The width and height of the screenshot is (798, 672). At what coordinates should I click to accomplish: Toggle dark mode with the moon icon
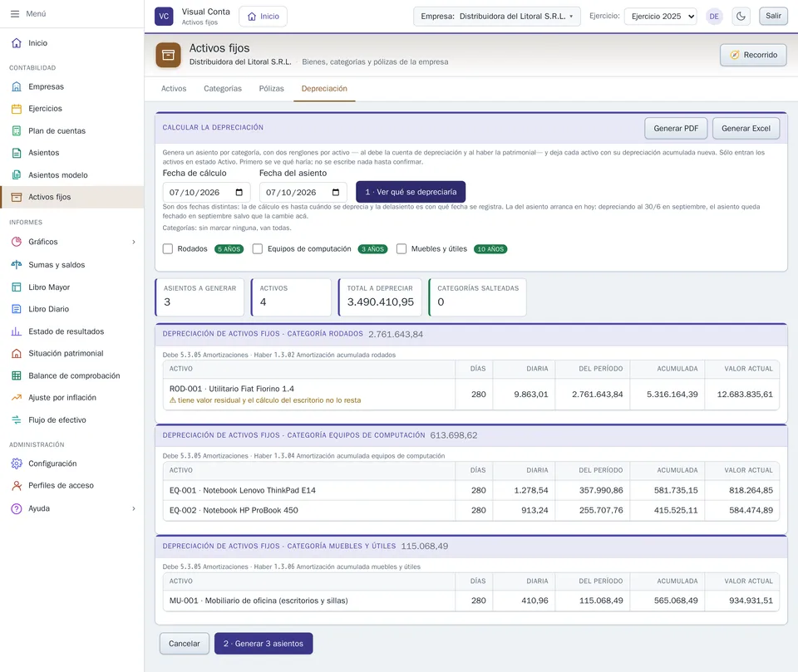coord(741,17)
